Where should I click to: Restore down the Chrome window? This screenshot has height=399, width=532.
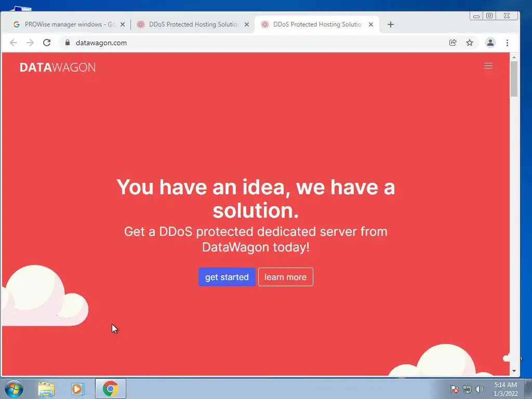[489, 16]
